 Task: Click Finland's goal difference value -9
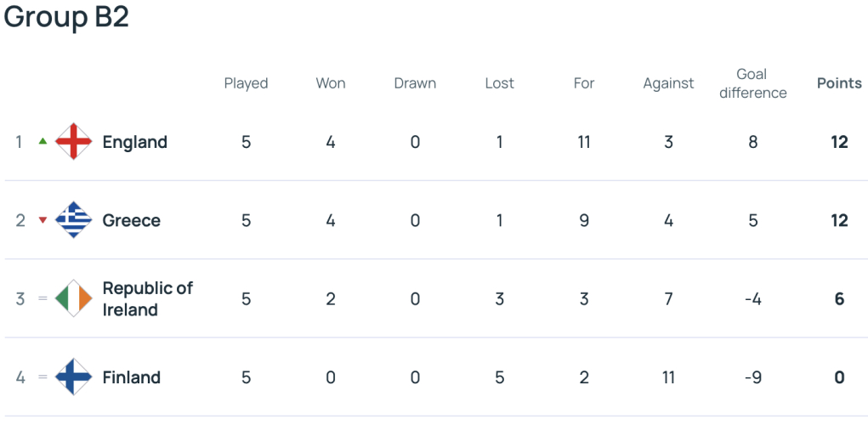tap(753, 378)
